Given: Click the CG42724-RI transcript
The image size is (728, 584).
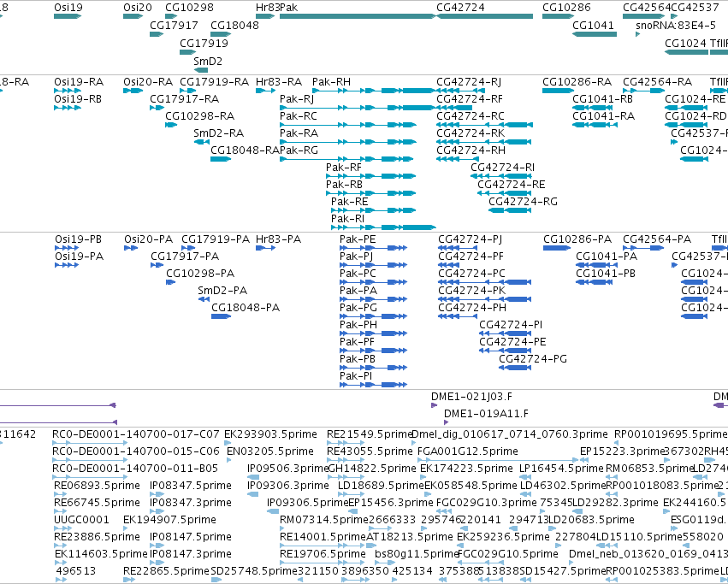Looking at the screenshot, I should 501,176.
